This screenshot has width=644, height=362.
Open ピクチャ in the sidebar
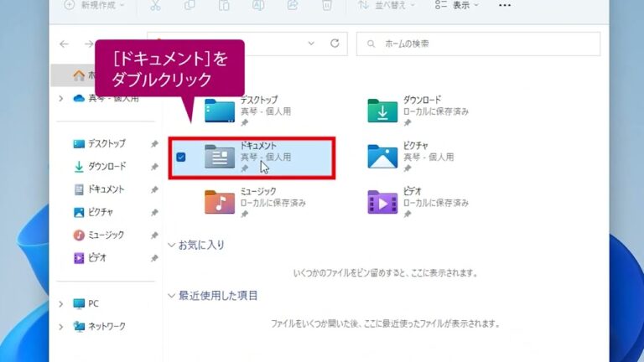[101, 212]
